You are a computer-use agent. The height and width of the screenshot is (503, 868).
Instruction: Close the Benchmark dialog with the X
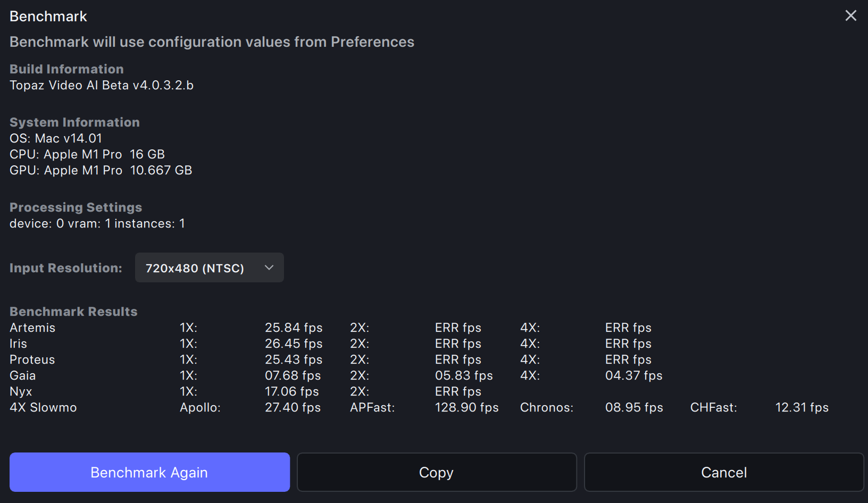pos(850,16)
